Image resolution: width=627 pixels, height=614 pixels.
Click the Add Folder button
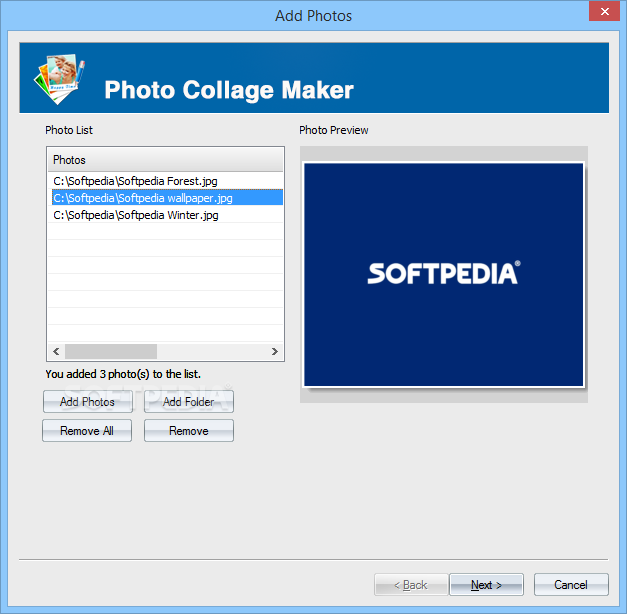click(x=189, y=402)
